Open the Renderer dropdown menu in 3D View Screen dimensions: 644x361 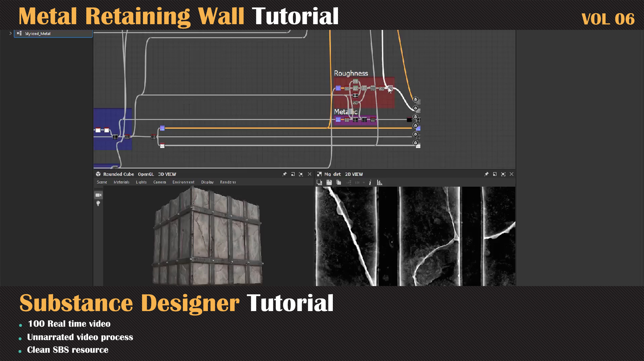pos(228,182)
